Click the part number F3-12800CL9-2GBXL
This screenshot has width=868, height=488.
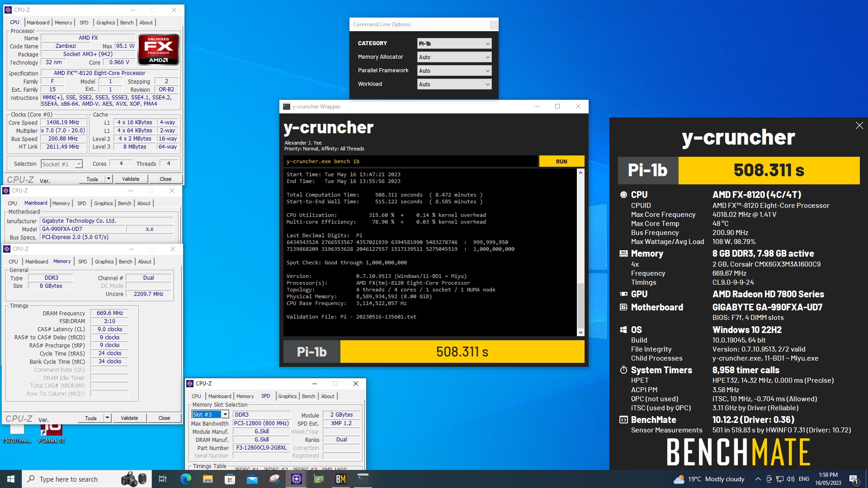point(261,448)
